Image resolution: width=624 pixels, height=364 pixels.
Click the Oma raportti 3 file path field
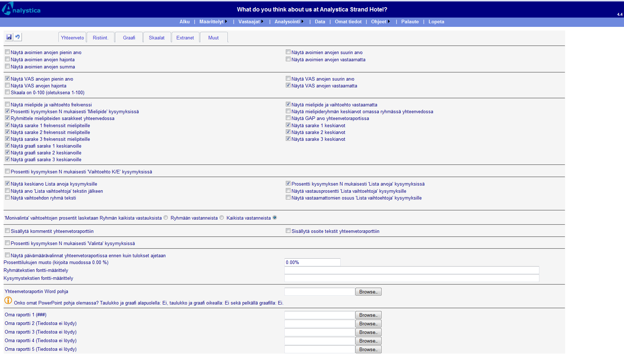[320, 332]
